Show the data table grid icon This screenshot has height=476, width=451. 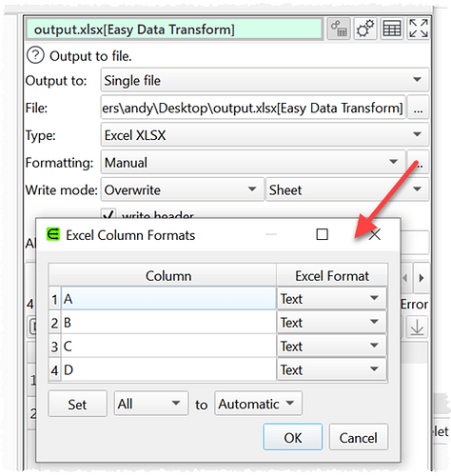[x=392, y=29]
